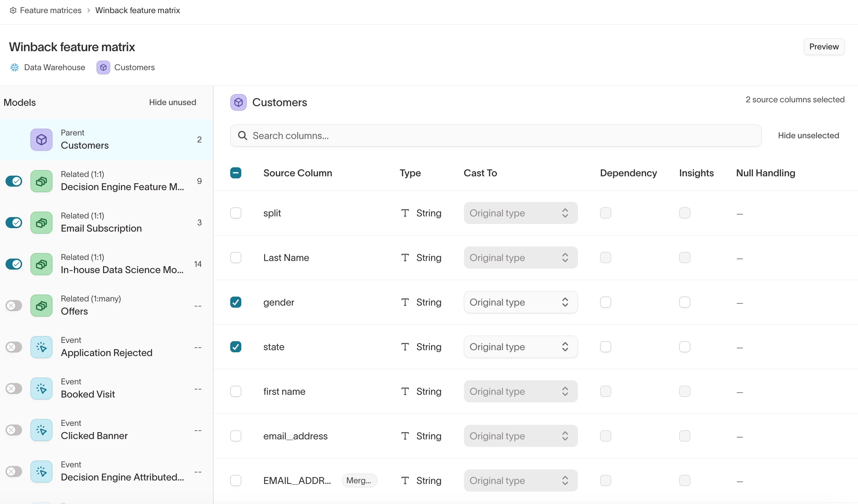
Task: Click the Source Column header
Action: tap(298, 173)
